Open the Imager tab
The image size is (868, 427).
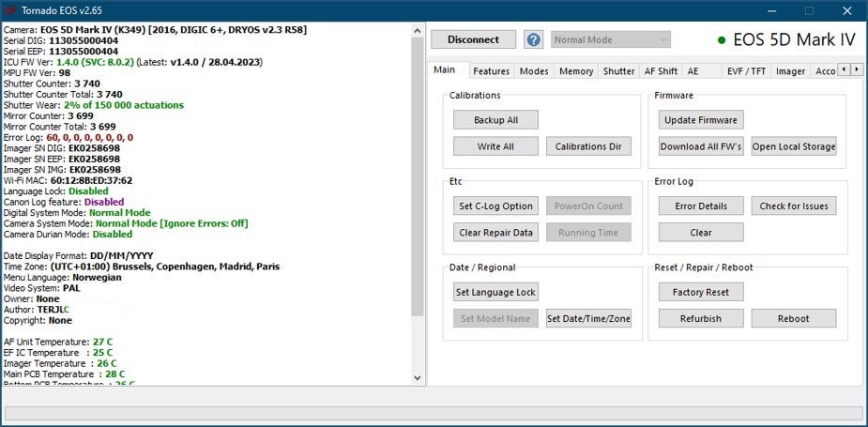(x=790, y=71)
